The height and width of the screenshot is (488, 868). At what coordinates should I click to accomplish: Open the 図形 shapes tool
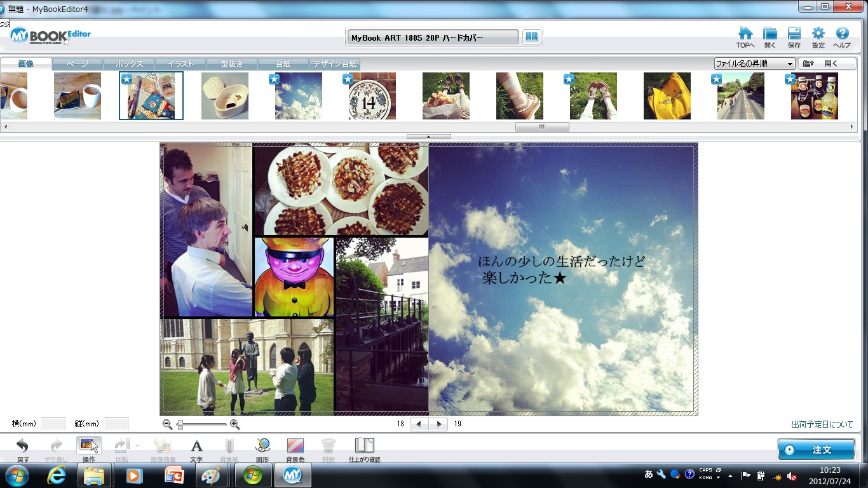(x=262, y=447)
